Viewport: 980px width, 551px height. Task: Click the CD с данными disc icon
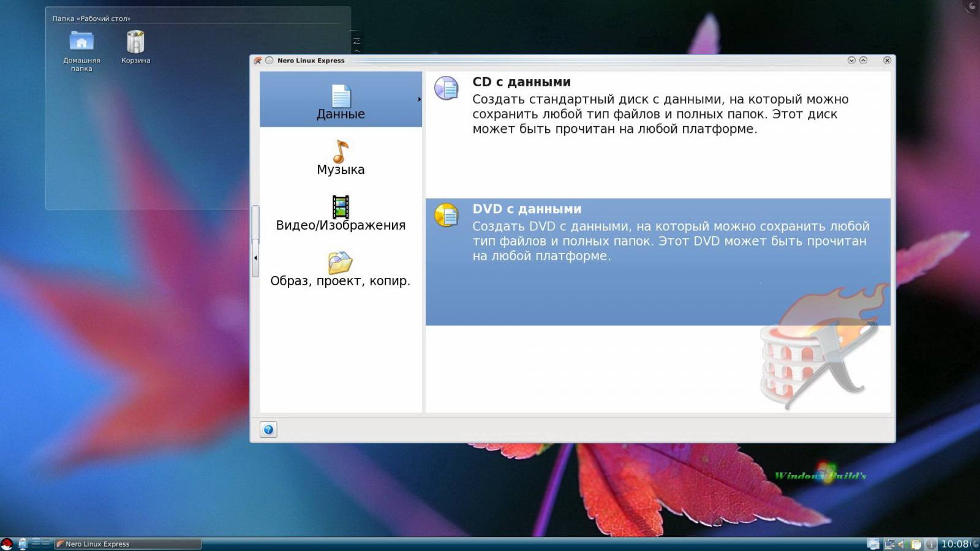[447, 88]
